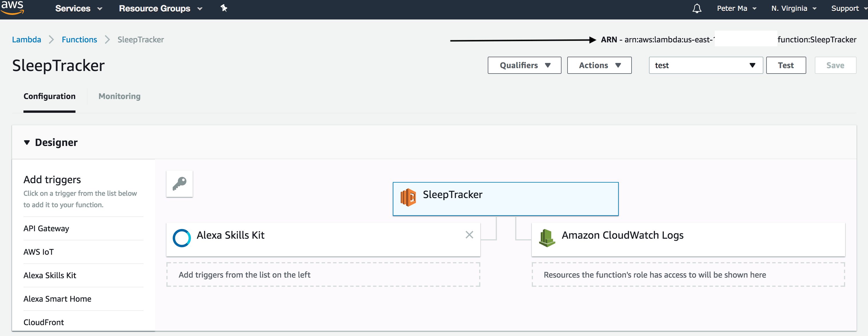Click SleepTracker in the breadcrumb
This screenshot has height=336, width=868.
click(140, 40)
